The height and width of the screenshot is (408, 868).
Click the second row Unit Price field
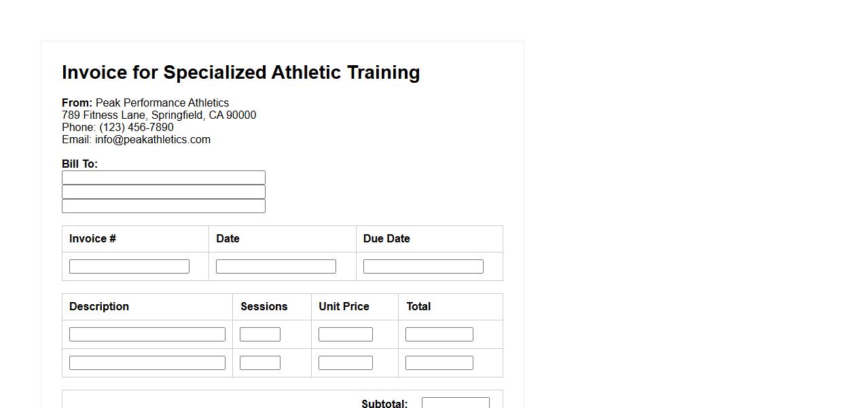pyautogui.click(x=346, y=363)
